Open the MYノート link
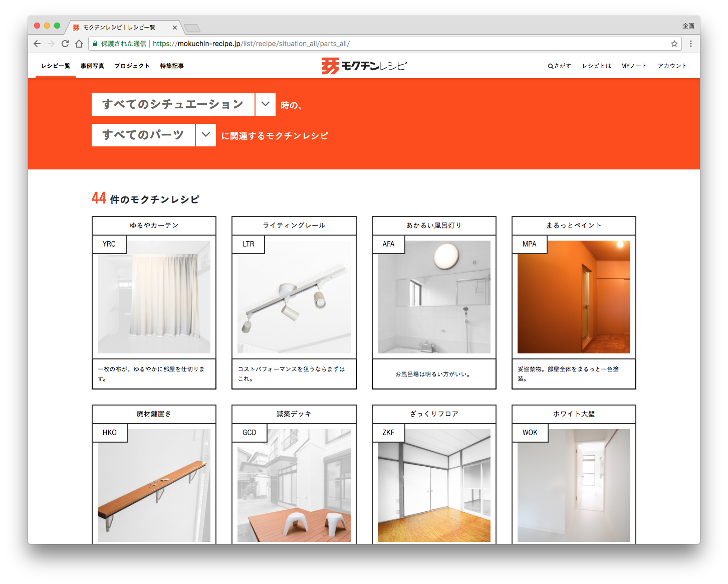The image size is (728, 584). coord(634,66)
